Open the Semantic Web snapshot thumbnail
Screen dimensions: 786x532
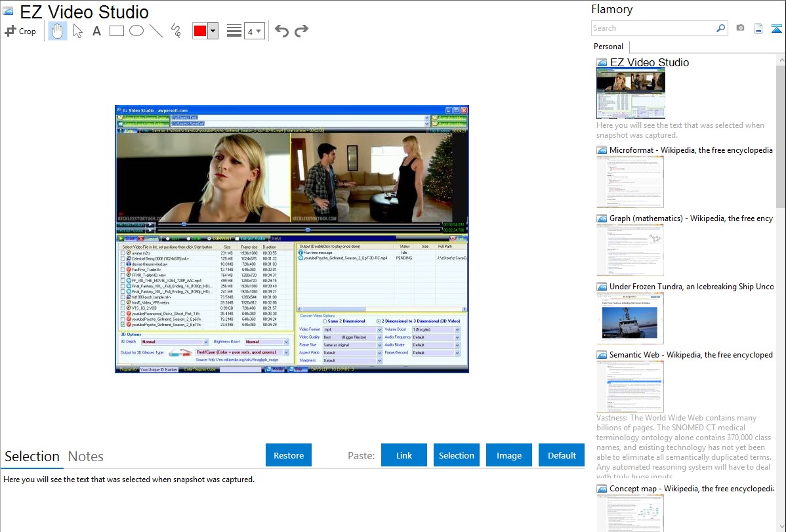pos(630,386)
